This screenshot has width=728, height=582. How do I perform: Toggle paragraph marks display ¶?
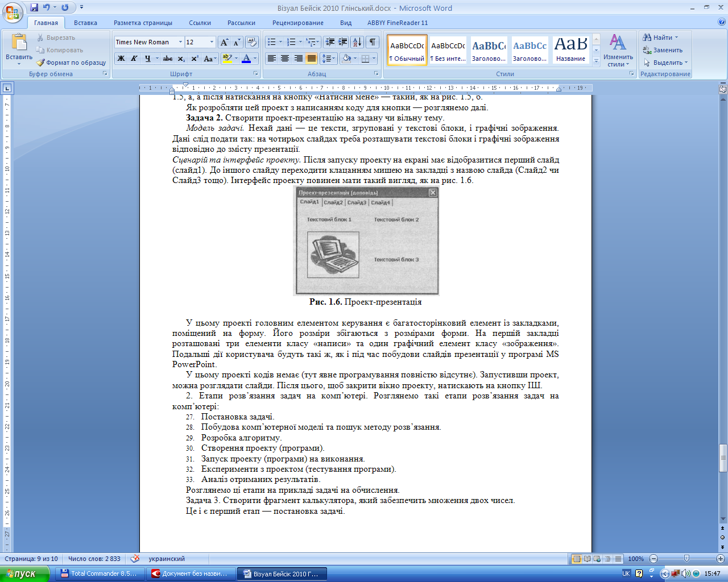[372, 42]
